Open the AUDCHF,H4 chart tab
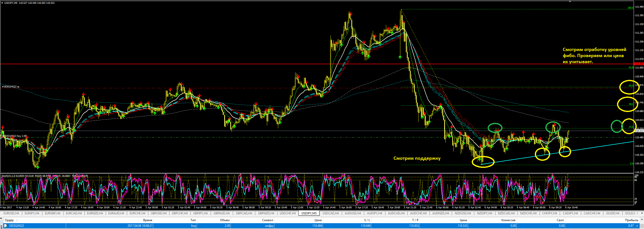The height and width of the screenshot is (229, 644). [418, 213]
